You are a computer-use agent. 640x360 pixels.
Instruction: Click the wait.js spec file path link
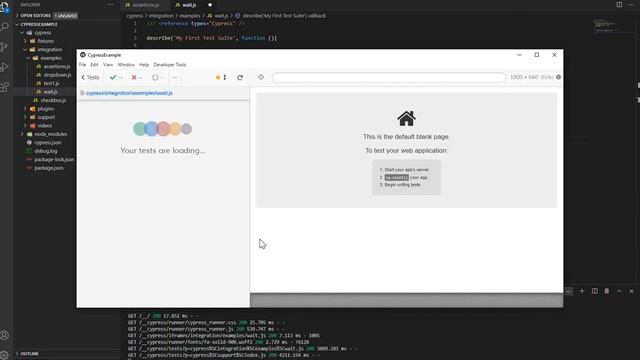[x=129, y=93]
